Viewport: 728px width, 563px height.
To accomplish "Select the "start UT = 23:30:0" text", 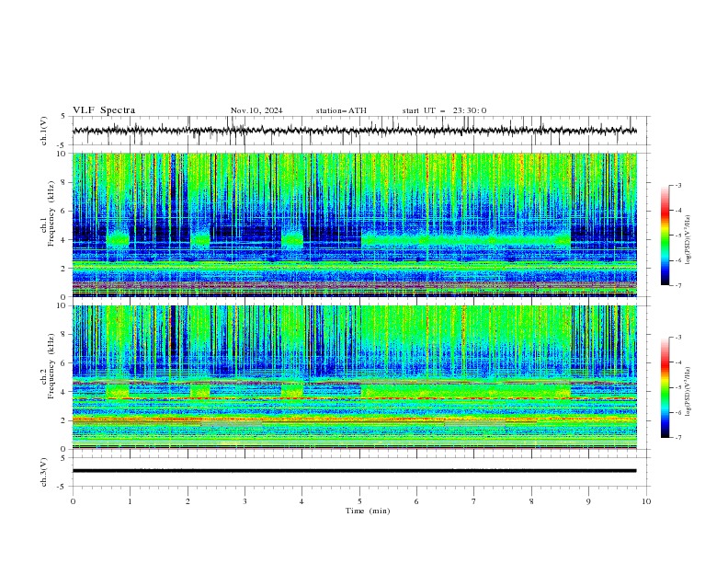I will [x=444, y=110].
